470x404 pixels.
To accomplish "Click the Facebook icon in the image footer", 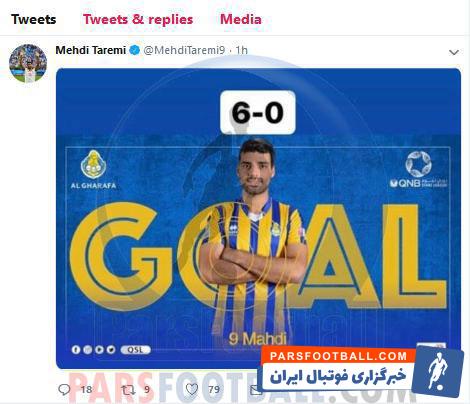I will point(76,350).
